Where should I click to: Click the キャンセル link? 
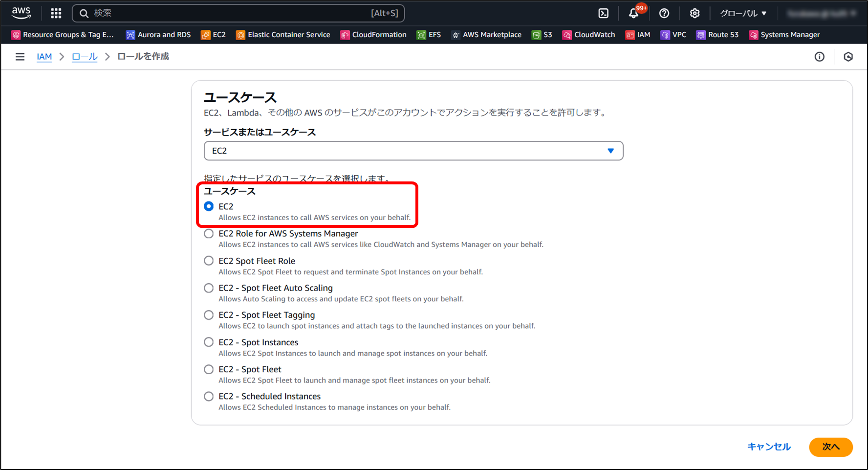769,447
